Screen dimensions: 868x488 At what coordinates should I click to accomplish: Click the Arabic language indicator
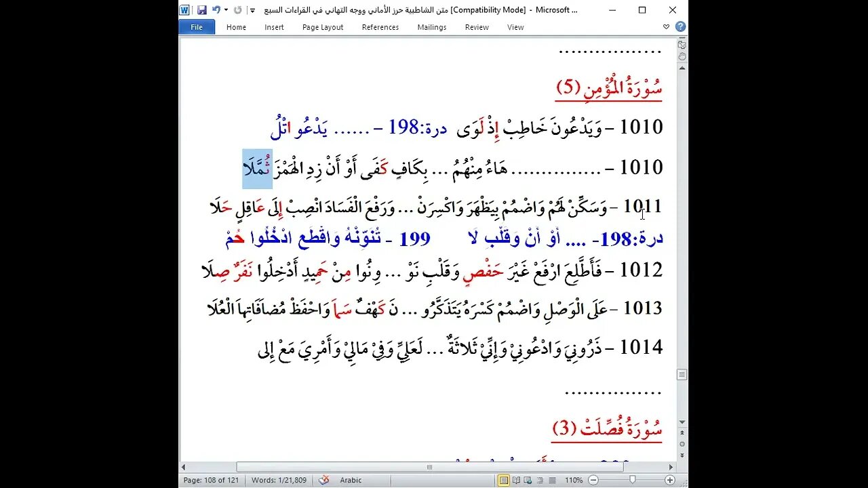pos(351,480)
